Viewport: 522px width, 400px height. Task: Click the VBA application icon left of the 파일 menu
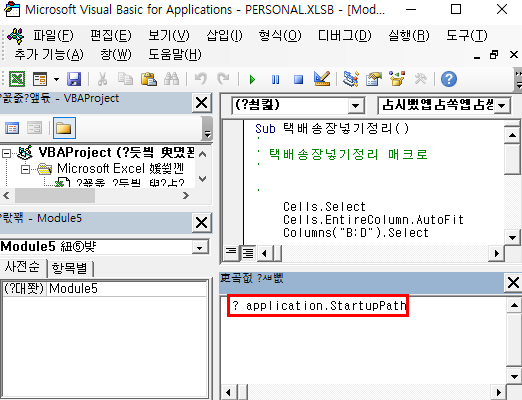pos(16,36)
